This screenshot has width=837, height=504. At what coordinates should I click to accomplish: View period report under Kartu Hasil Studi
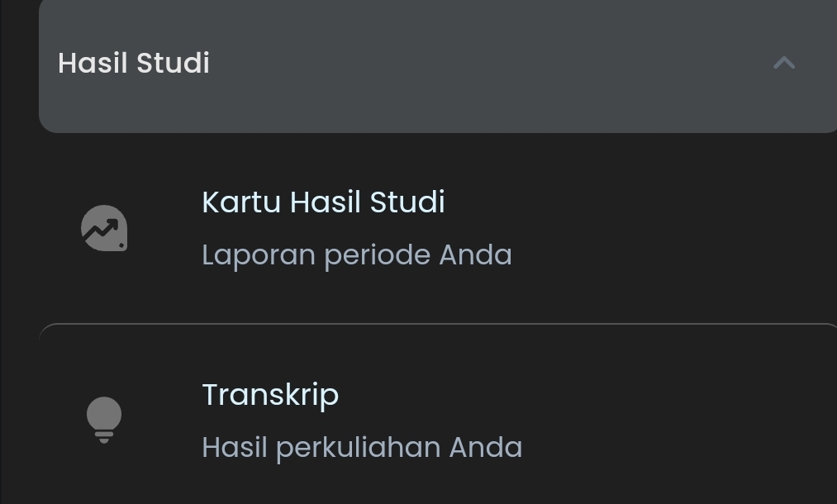pyautogui.click(x=356, y=254)
